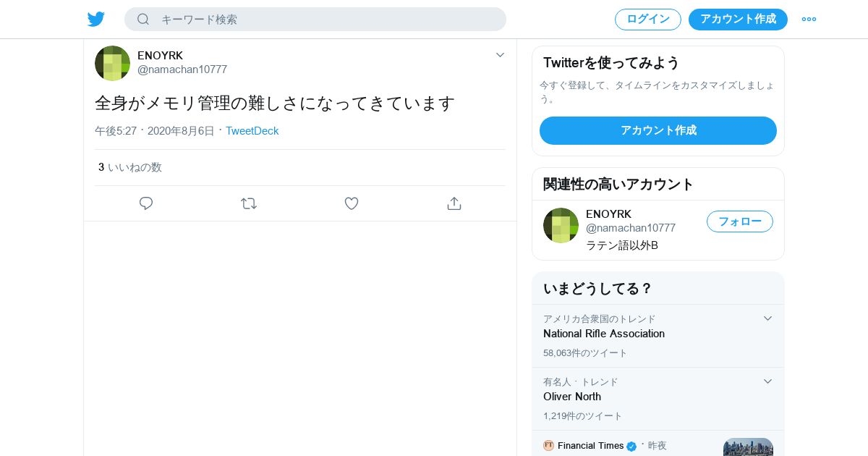
Task: Follow ENOYRK with フォロー button
Action: 740,221
